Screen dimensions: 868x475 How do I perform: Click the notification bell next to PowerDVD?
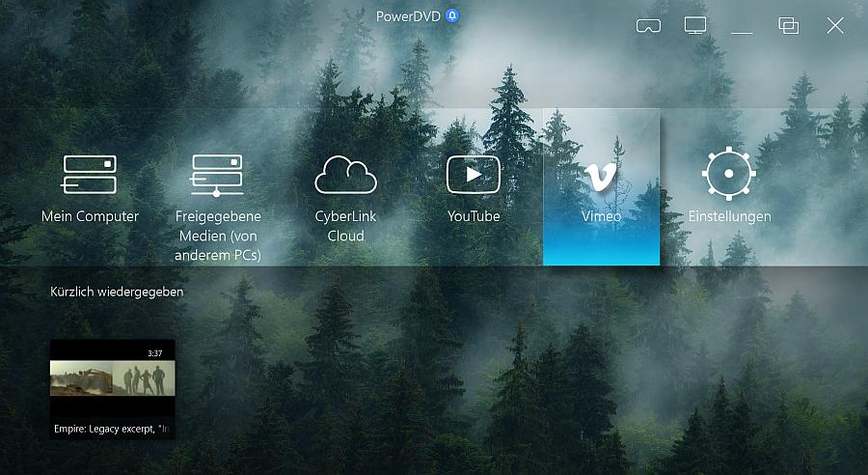point(452,16)
